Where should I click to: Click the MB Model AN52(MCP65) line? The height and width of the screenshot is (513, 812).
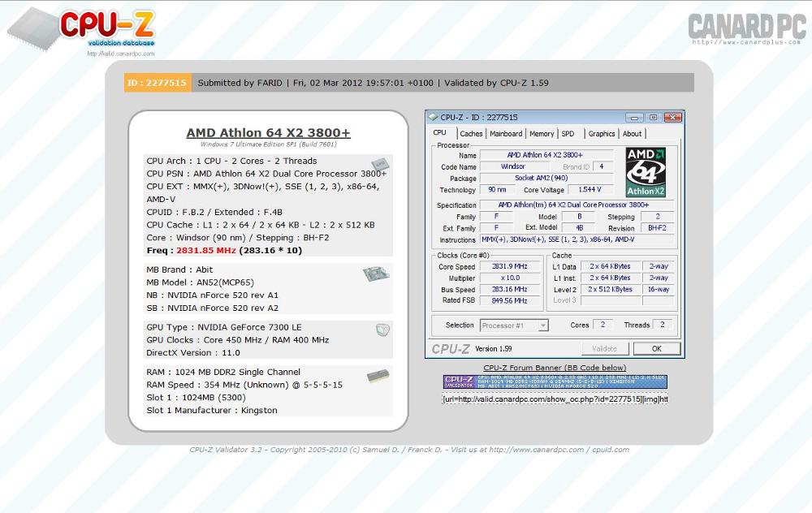click(x=201, y=282)
